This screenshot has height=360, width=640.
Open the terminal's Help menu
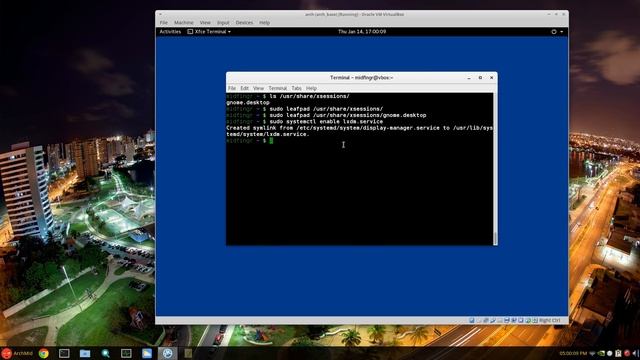click(311, 88)
